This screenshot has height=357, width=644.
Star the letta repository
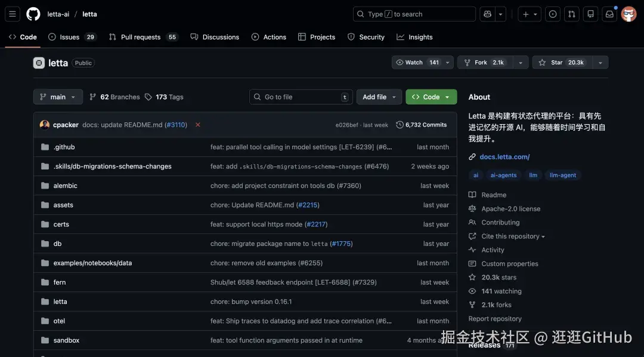point(562,63)
